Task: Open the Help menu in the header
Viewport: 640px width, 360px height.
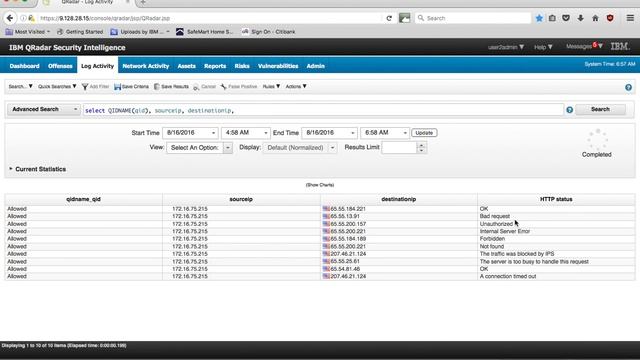Action: coord(543,47)
